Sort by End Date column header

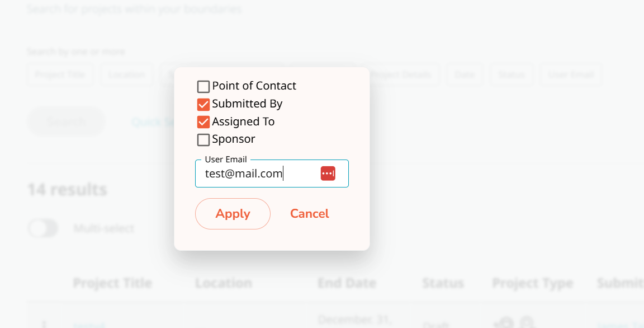(347, 283)
